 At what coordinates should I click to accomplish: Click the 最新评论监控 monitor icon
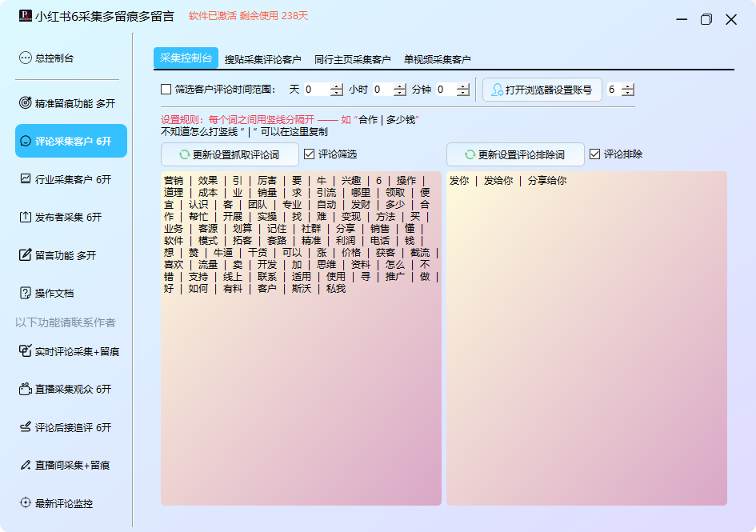(x=26, y=503)
